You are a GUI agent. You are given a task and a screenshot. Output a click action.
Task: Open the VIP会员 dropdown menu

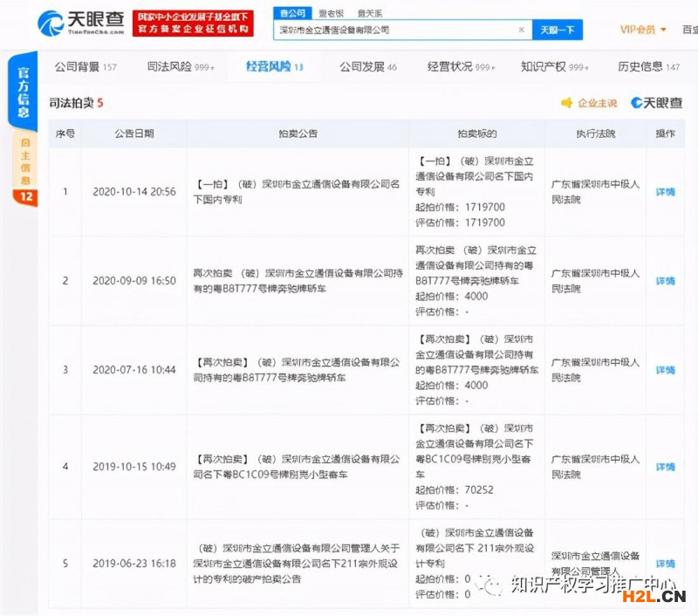643,30
